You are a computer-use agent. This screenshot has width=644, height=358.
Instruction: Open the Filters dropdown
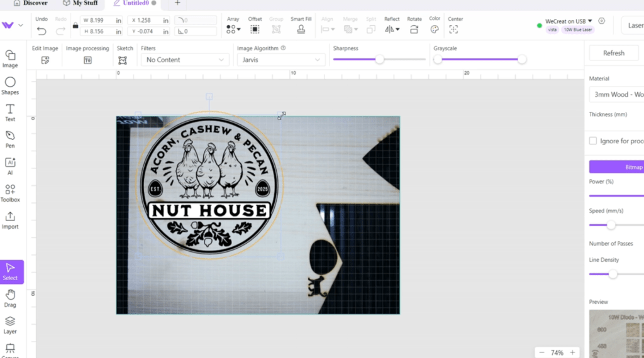tap(184, 60)
